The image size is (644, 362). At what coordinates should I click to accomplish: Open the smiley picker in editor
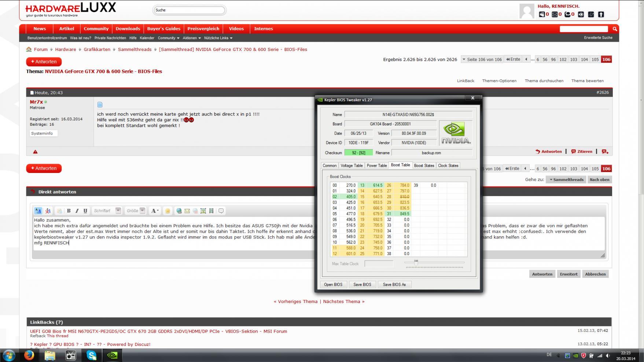click(168, 211)
